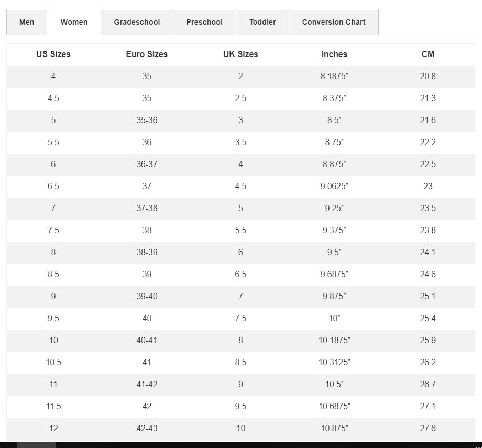The height and width of the screenshot is (448, 482).
Task: Click the US Sizes column header
Action: (x=53, y=54)
